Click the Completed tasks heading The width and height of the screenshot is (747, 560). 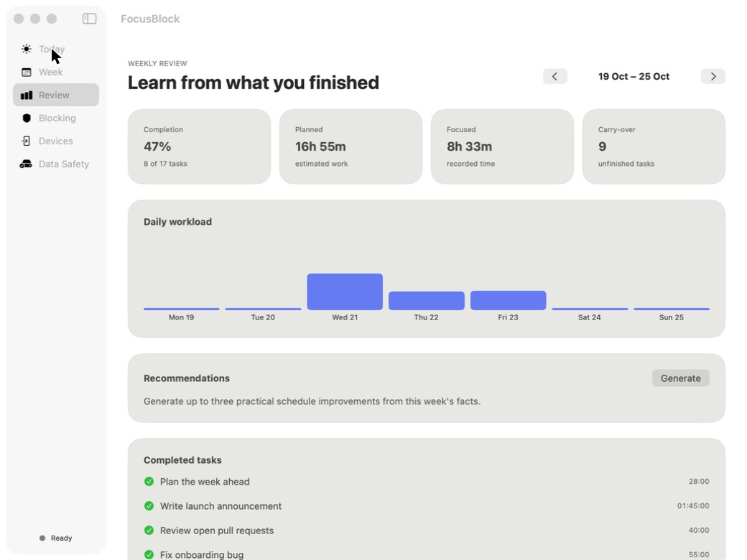(x=182, y=460)
